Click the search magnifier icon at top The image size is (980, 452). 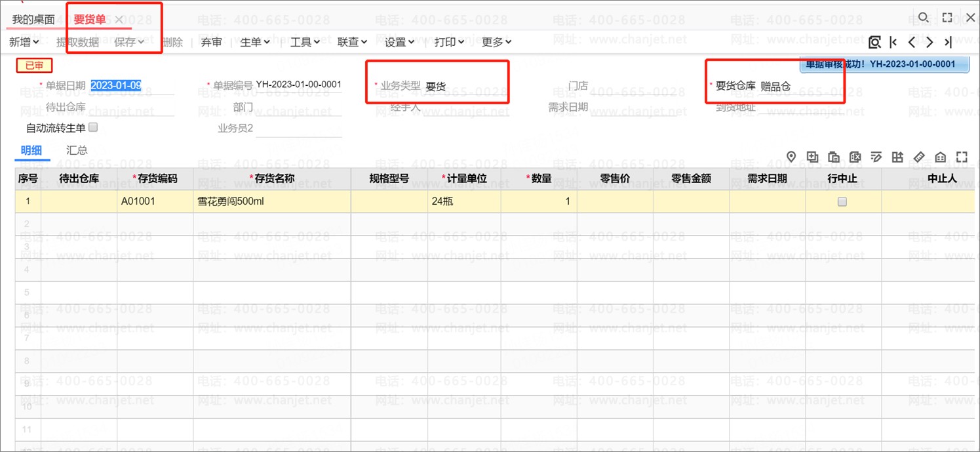[923, 18]
